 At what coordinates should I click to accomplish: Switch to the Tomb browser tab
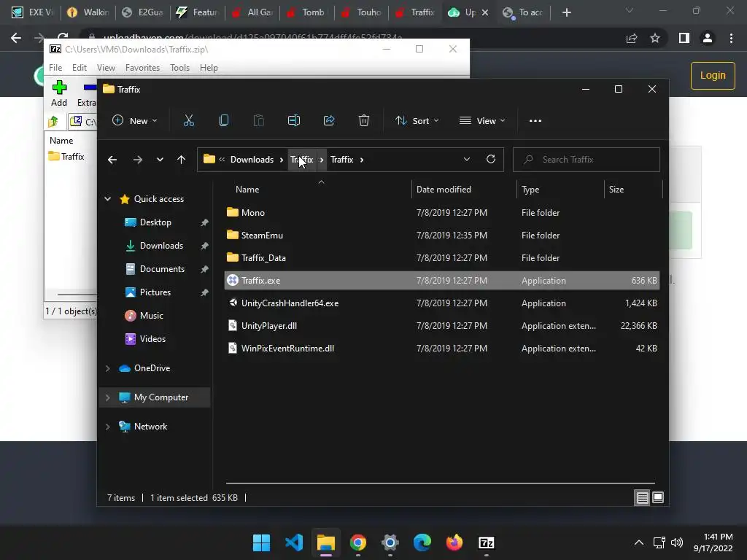(307, 12)
